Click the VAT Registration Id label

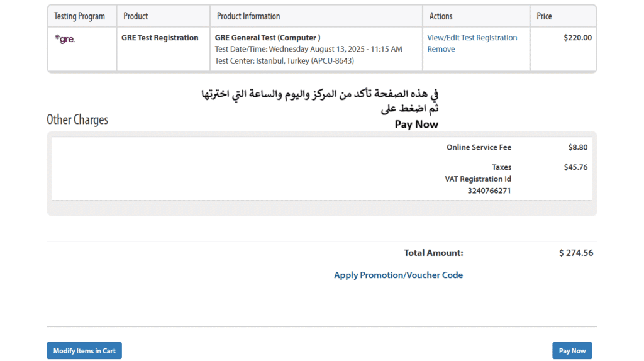coord(478,179)
